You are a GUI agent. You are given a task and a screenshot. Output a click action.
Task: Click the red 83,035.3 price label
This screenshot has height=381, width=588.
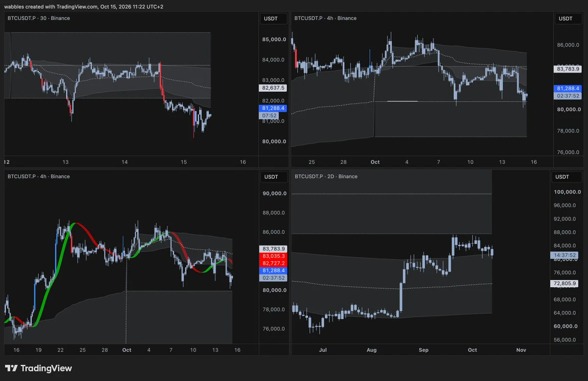[x=273, y=256]
